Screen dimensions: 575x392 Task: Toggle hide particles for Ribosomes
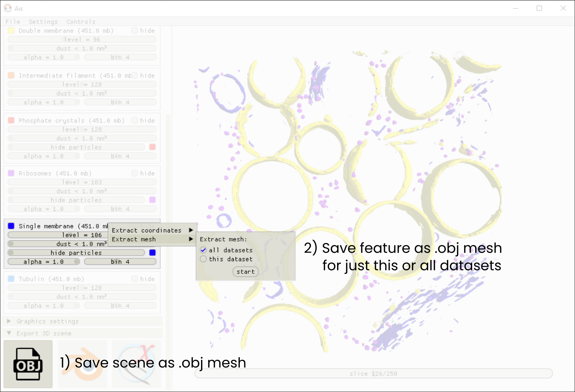(76, 200)
